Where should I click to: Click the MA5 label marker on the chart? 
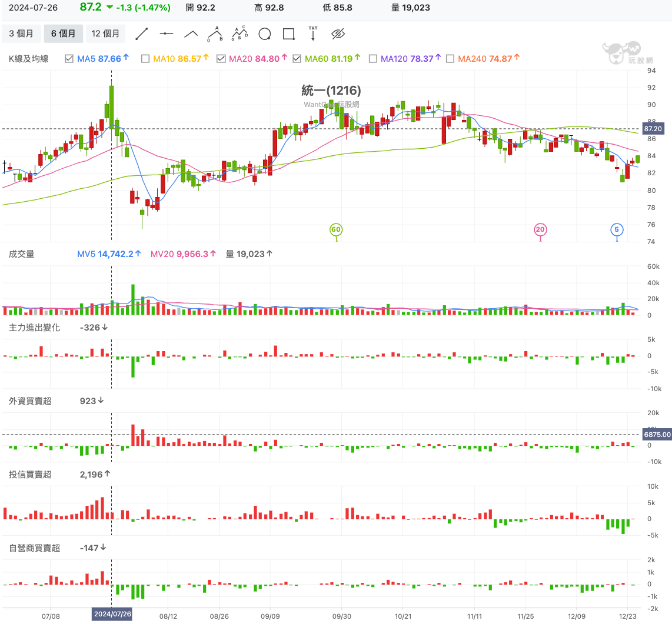pyautogui.click(x=617, y=231)
